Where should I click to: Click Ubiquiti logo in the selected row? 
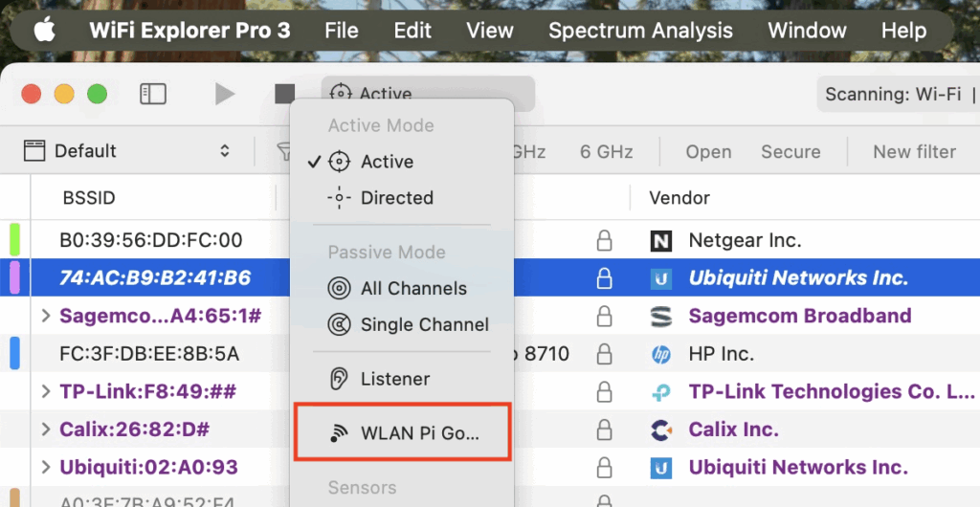660,278
